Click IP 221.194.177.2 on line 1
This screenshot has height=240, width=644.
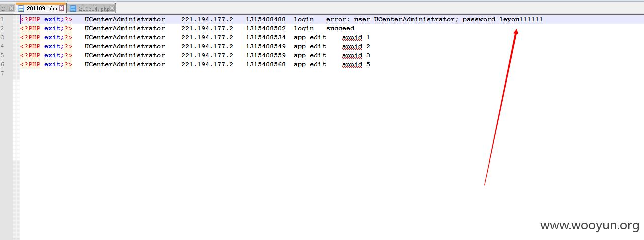tap(207, 19)
